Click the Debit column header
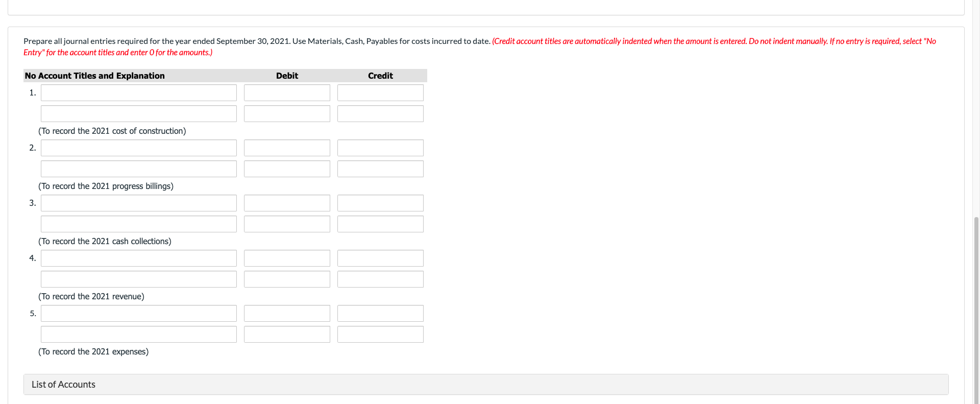 pos(287,76)
